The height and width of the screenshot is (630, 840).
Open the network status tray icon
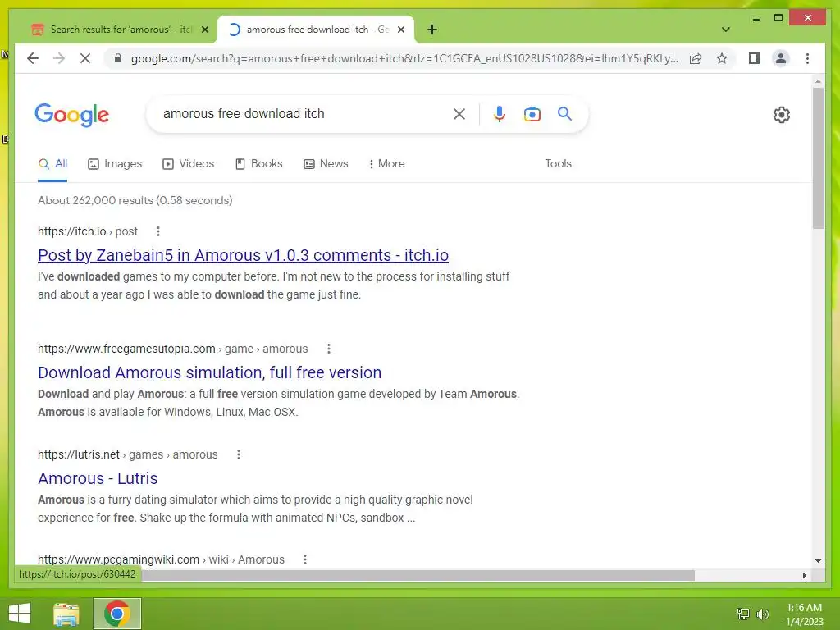coord(743,614)
